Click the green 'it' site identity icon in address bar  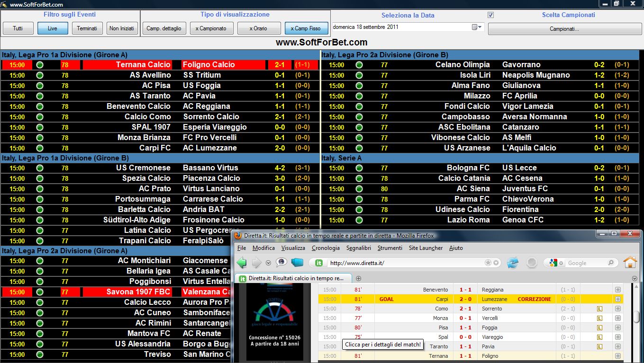tap(319, 263)
